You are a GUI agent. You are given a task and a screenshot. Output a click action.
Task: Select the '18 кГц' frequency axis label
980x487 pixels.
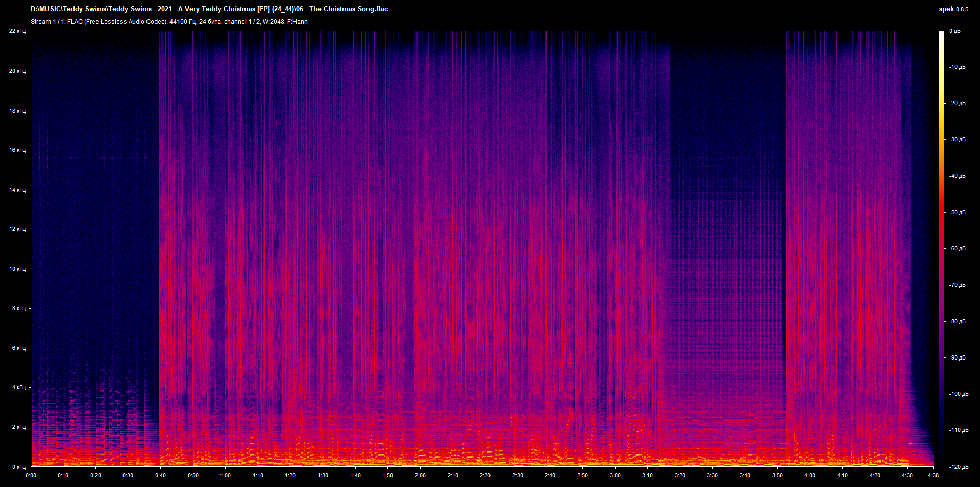click(x=17, y=111)
